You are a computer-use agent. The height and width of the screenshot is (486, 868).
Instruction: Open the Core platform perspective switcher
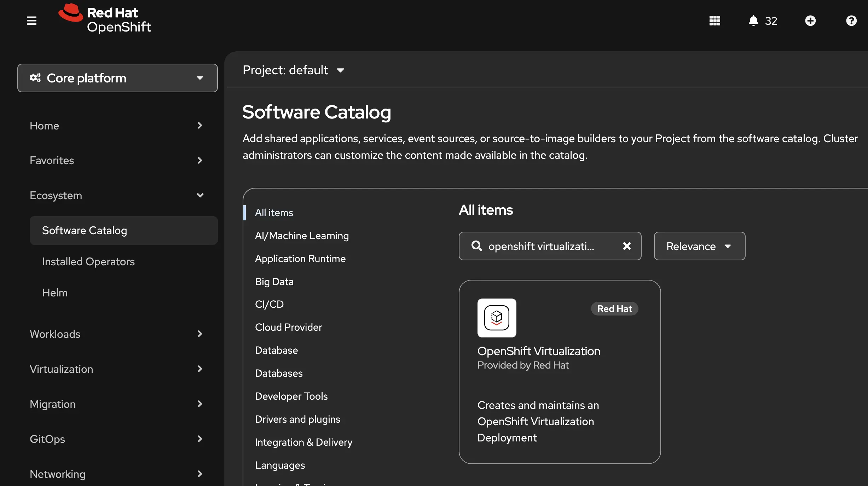pyautogui.click(x=117, y=78)
